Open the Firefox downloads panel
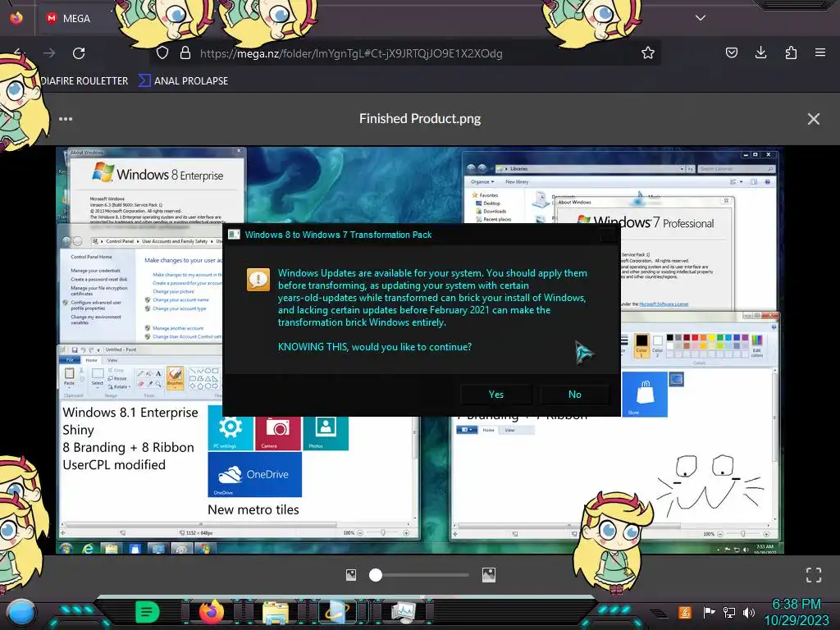 [760, 52]
